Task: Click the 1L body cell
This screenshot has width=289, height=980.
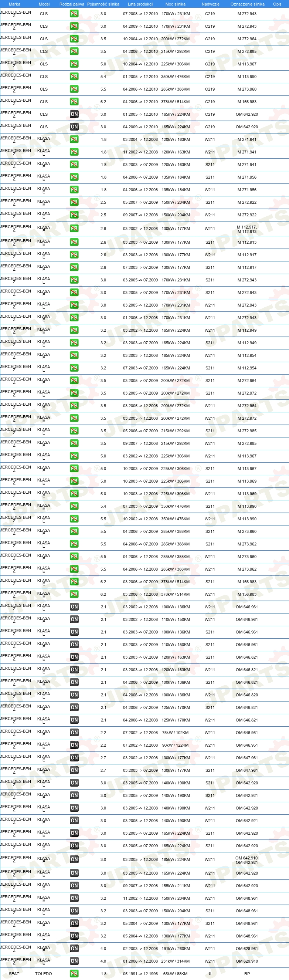Action: pos(210,974)
